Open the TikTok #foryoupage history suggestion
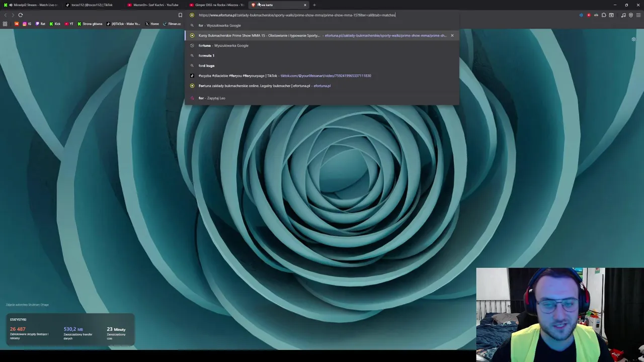This screenshot has height=362, width=644. [x=322, y=75]
